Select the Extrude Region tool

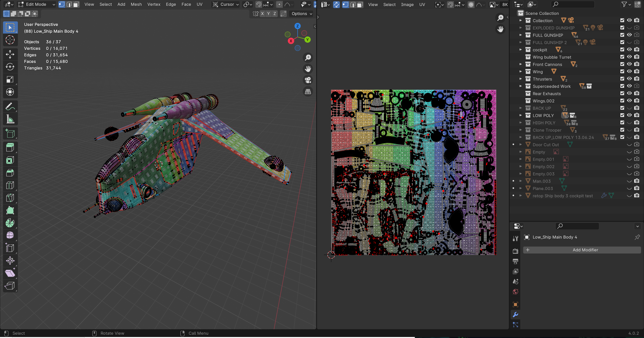(10, 148)
